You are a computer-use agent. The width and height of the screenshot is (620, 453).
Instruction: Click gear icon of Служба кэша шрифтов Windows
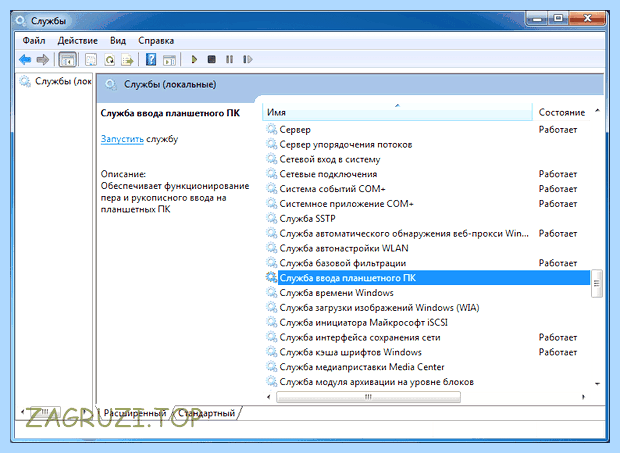click(271, 352)
